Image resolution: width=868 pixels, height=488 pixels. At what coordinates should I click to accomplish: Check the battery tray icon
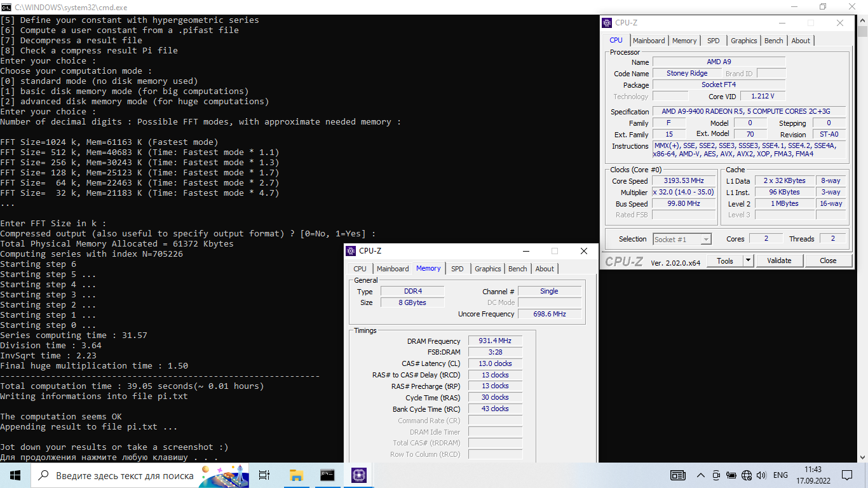(x=731, y=475)
